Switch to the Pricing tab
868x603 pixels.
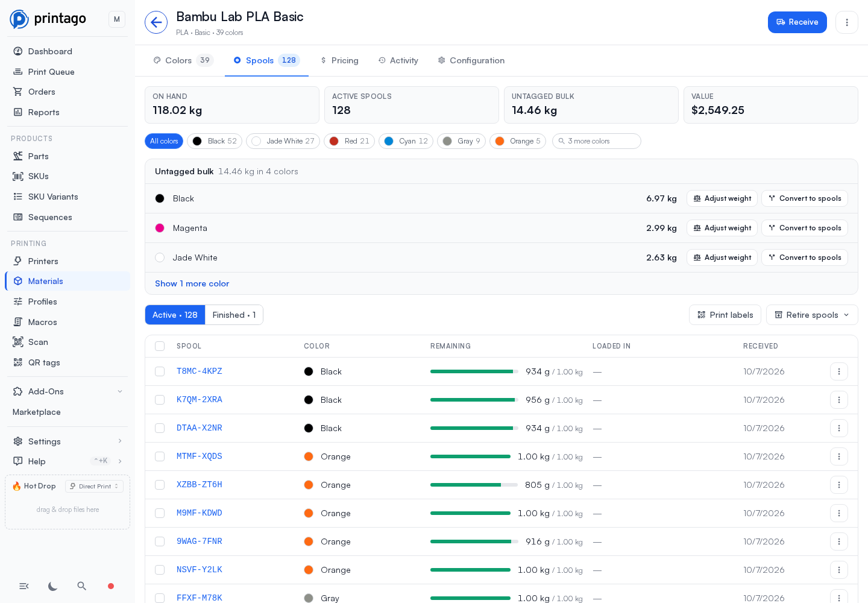click(339, 60)
